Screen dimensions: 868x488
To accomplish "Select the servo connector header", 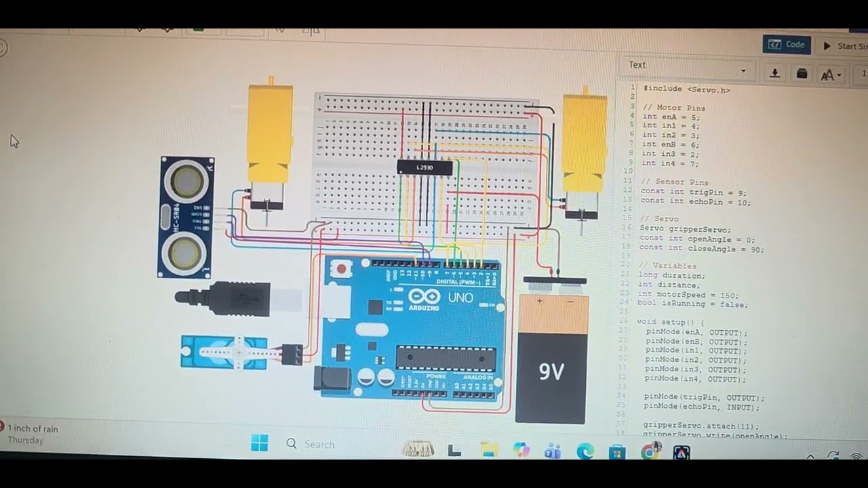I will [x=292, y=354].
